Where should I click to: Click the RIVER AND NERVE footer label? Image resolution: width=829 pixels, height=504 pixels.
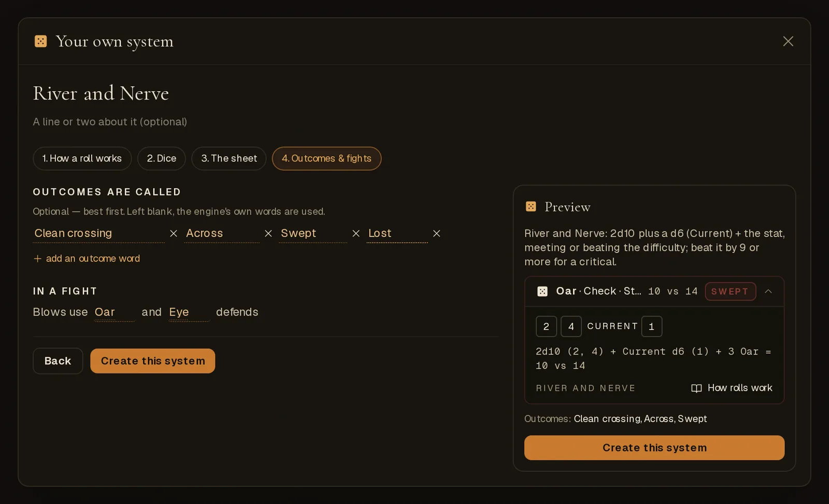click(x=585, y=388)
